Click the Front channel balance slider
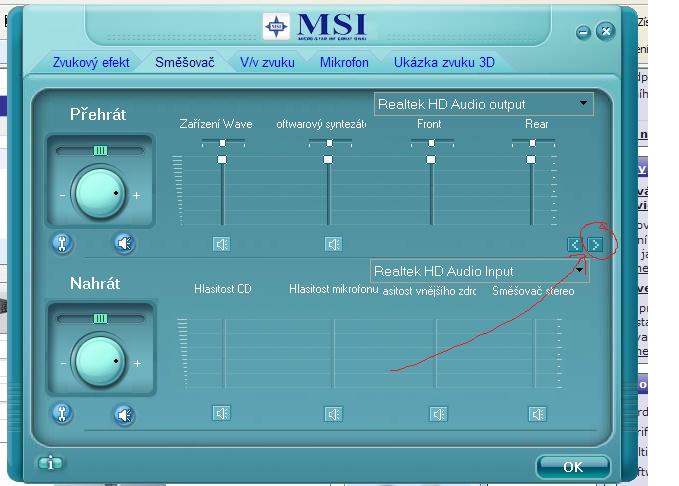Image resolution: width=679 pixels, height=486 pixels. pos(431,143)
